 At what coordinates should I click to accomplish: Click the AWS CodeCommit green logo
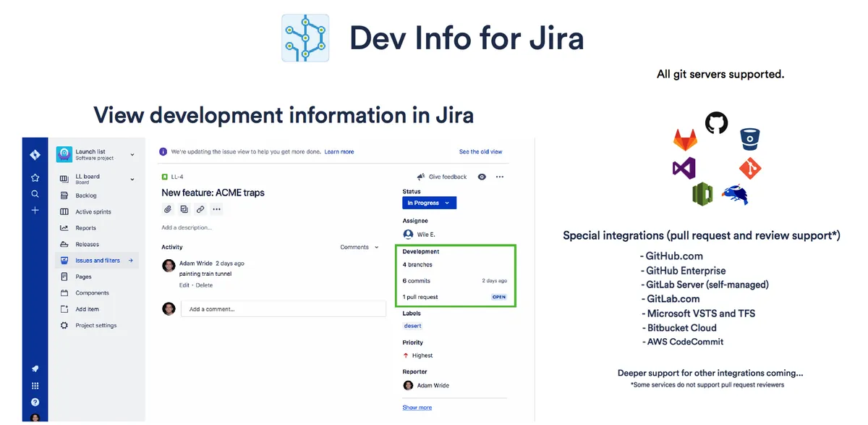point(702,194)
